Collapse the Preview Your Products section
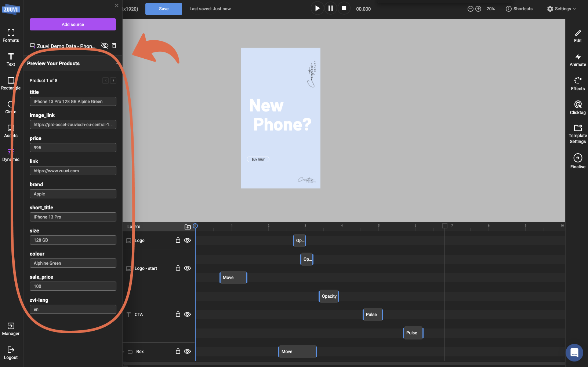This screenshot has width=588, height=367. [x=117, y=63]
